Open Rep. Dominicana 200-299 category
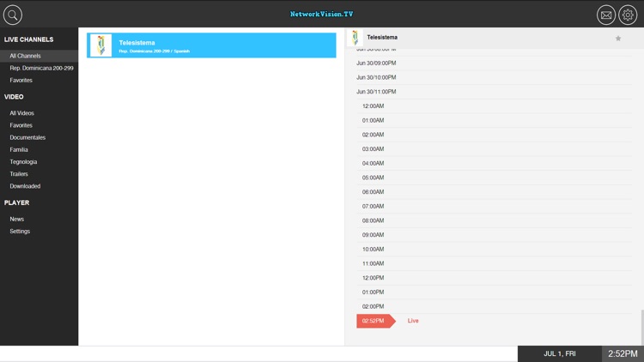Image resolution: width=644 pixels, height=362 pixels. [x=41, y=68]
